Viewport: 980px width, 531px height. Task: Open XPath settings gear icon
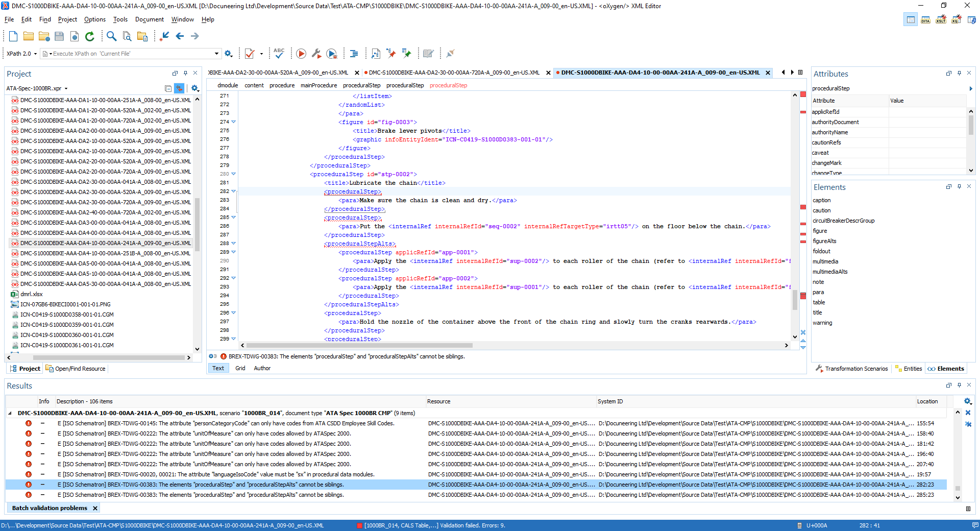(229, 54)
